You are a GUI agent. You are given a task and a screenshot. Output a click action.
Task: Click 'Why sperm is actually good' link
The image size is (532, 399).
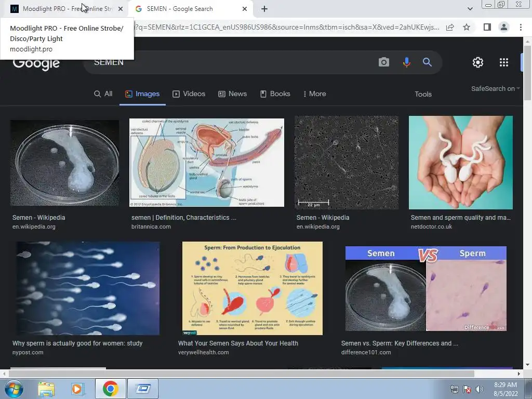[77, 343]
